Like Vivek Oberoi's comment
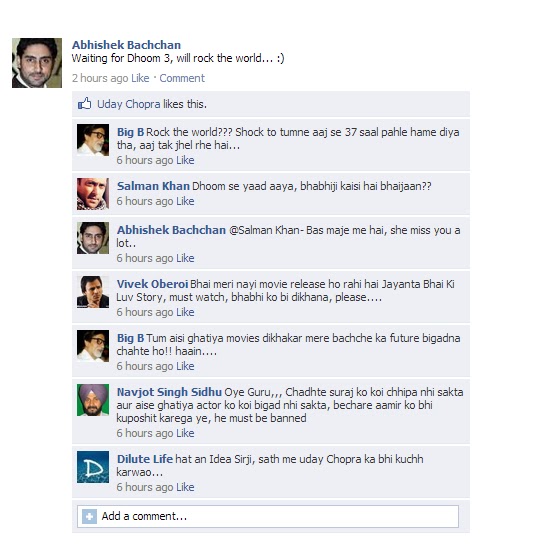 (x=185, y=312)
